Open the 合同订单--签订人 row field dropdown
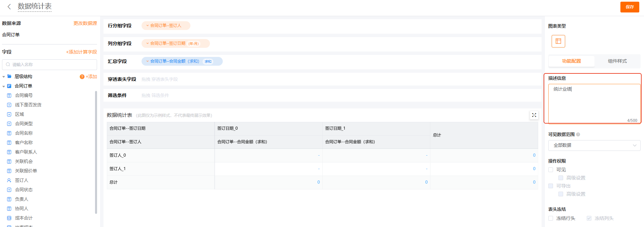The width and height of the screenshot is (644, 227). point(148,26)
